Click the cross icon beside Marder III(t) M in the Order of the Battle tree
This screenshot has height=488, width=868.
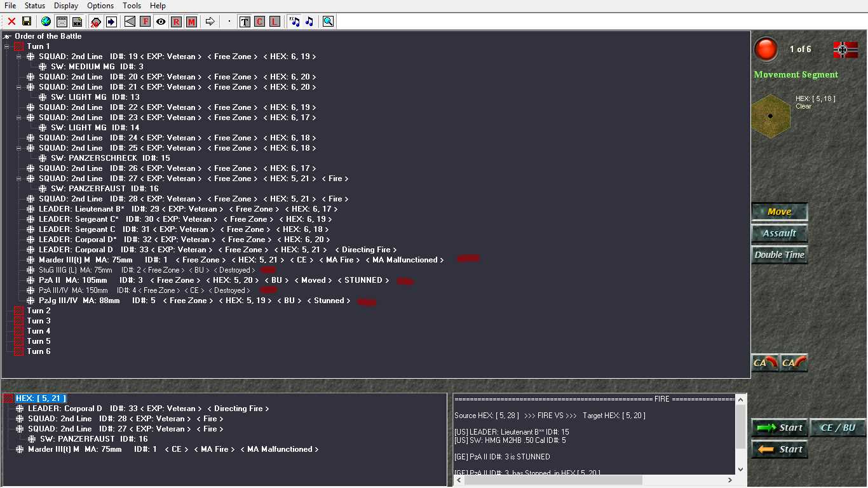(31, 260)
